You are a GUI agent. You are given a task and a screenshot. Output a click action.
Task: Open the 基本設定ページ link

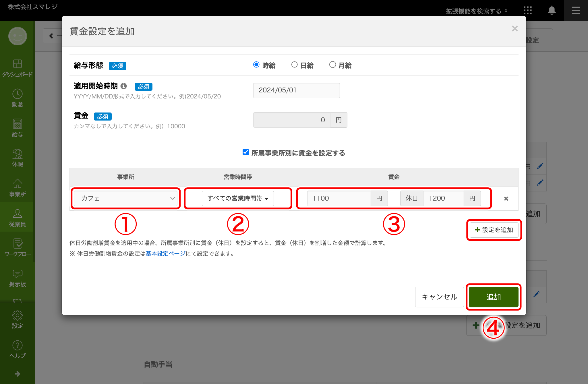pyautogui.click(x=165, y=254)
